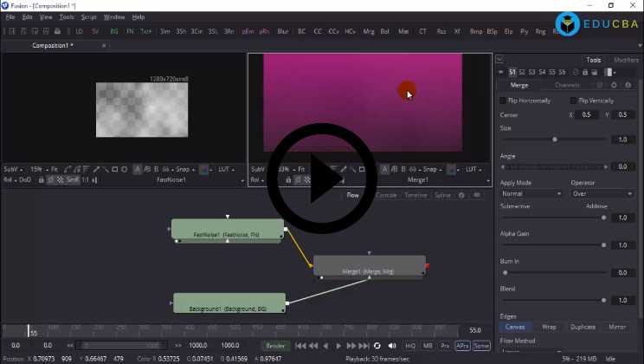Add a Merge node via Mrg toolbar button

(369, 31)
